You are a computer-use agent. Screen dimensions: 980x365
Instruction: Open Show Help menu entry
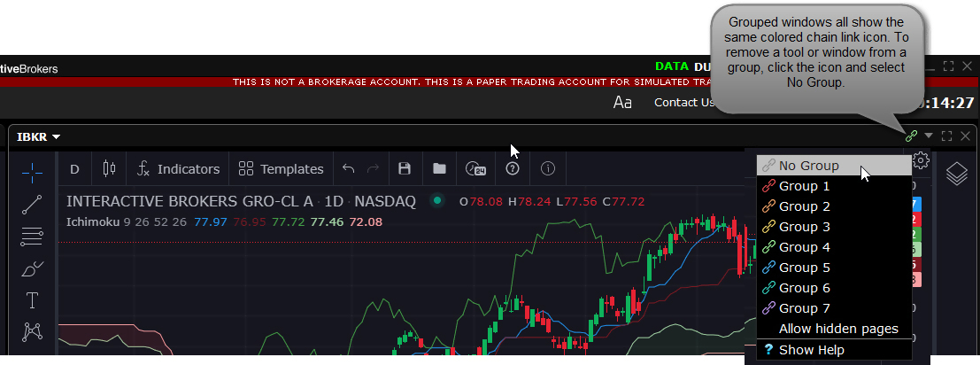point(834,350)
